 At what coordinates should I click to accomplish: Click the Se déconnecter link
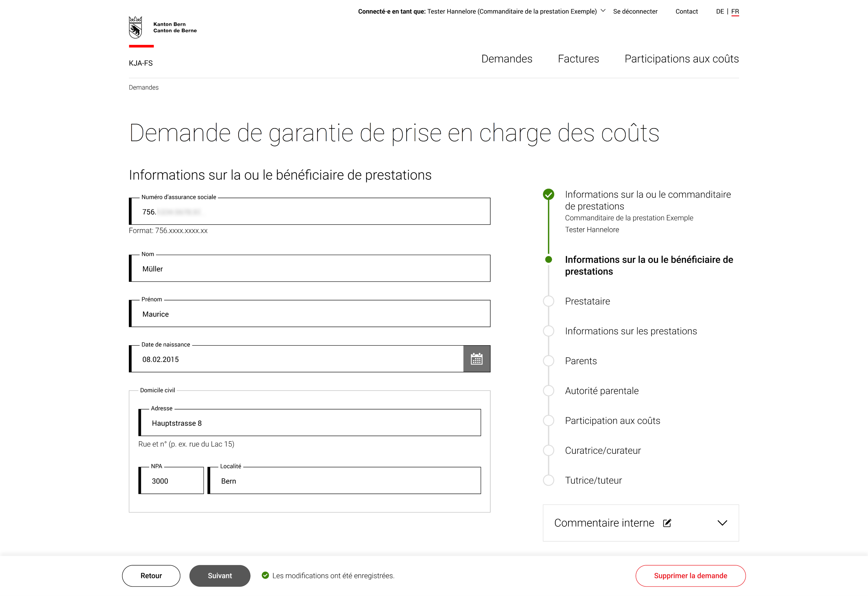click(x=635, y=12)
